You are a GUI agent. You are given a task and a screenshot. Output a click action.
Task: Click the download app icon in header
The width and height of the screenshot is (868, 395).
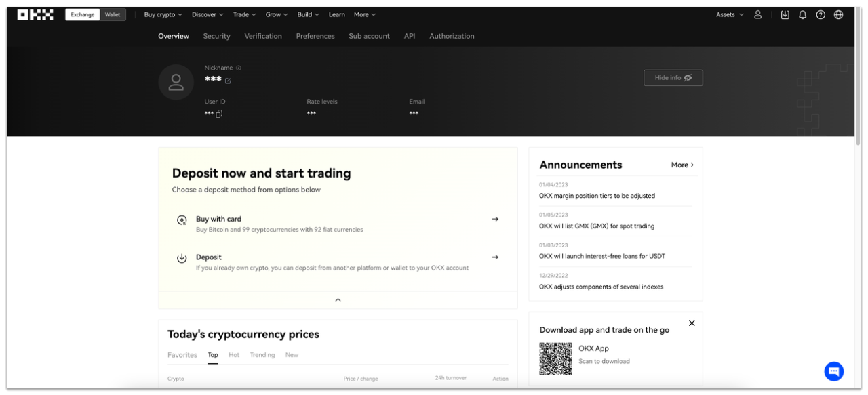785,15
